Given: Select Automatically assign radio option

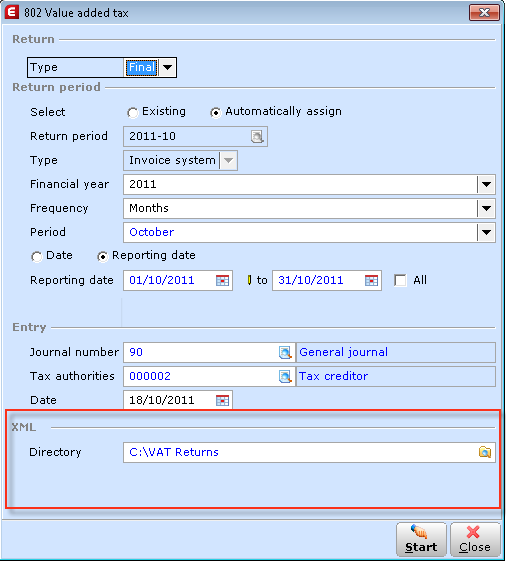Looking at the screenshot, I should coord(215,113).
